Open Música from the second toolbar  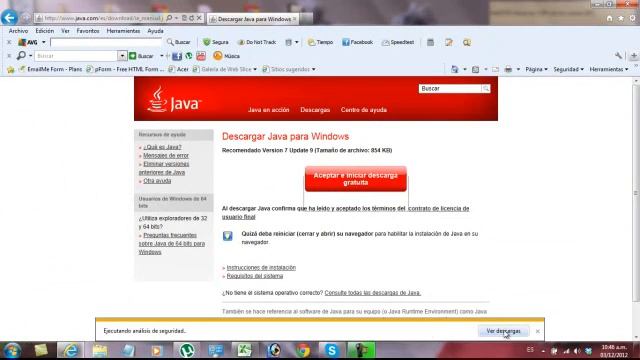227,56
